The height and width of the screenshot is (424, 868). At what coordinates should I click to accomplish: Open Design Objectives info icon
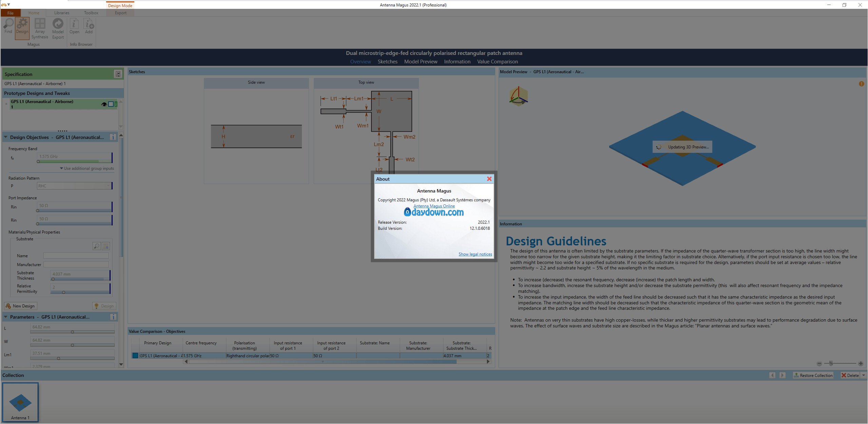[113, 137]
